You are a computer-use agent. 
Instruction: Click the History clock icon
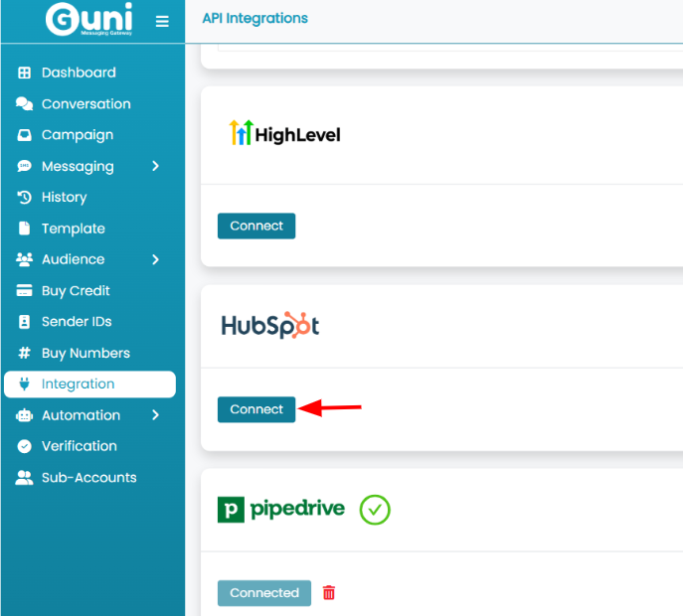[x=25, y=197]
